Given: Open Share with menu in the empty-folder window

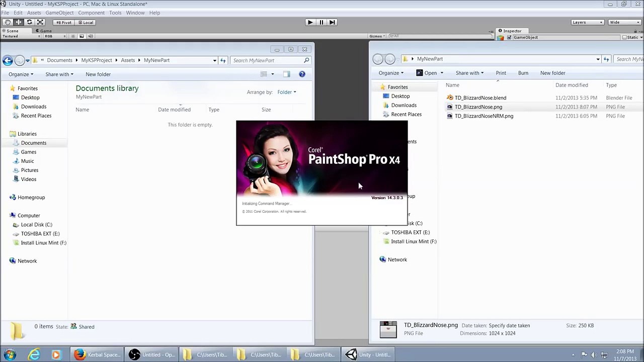Looking at the screenshot, I should 59,74.
